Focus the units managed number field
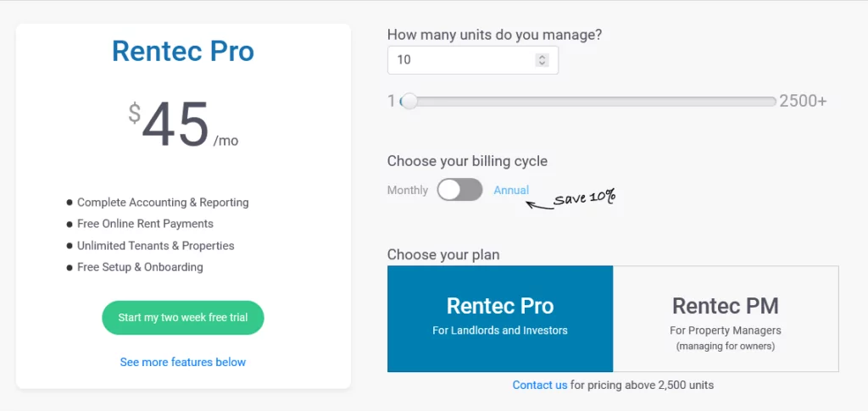The height and width of the screenshot is (411, 868). pos(473,59)
